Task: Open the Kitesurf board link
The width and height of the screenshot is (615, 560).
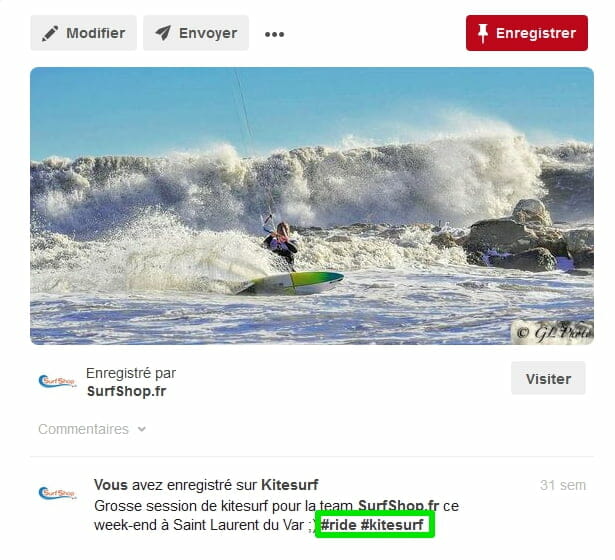Action: (x=290, y=485)
